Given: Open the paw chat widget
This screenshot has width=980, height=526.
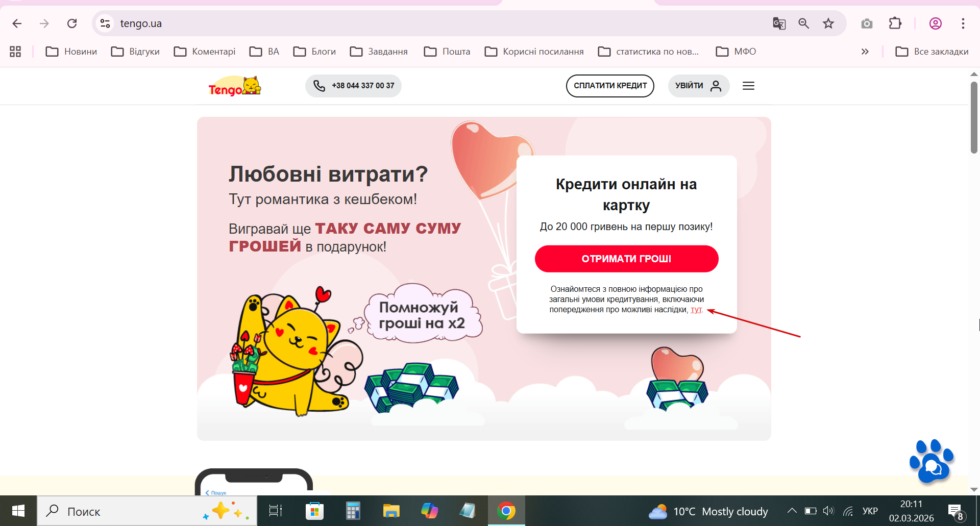Looking at the screenshot, I should coord(932,461).
